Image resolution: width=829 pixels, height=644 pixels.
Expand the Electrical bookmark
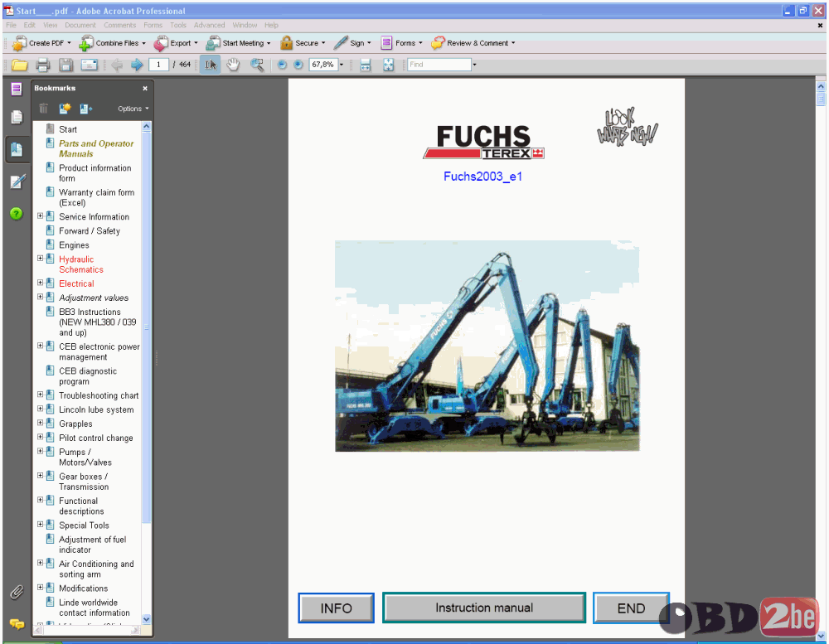40,283
